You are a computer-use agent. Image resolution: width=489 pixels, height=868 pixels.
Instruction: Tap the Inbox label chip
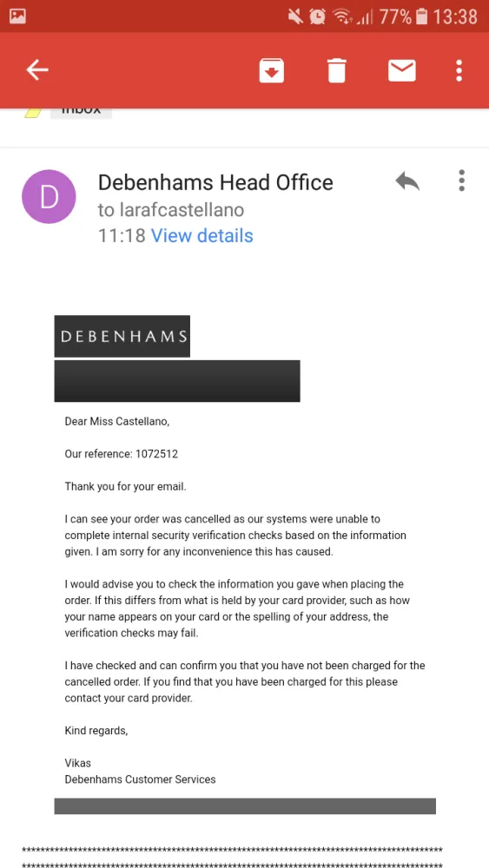[81, 112]
